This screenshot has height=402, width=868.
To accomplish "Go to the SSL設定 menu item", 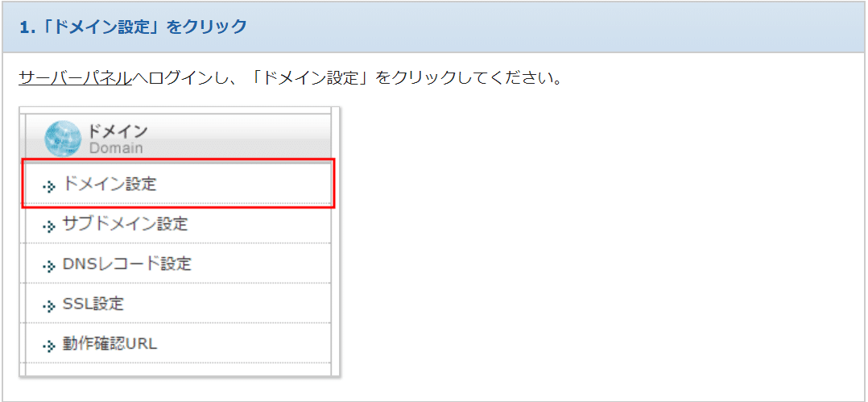I will click(93, 305).
